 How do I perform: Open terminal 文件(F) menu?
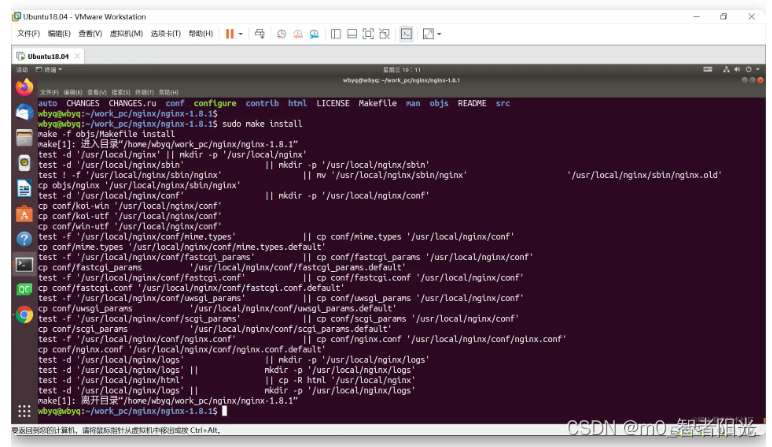[49, 92]
